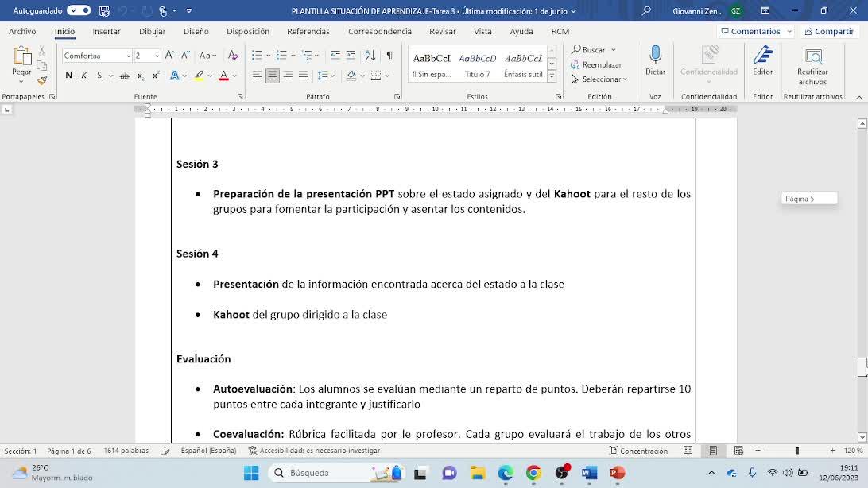Viewport: 868px width, 488px height.
Task: Open the Windows Start button
Action: pyautogui.click(x=251, y=473)
